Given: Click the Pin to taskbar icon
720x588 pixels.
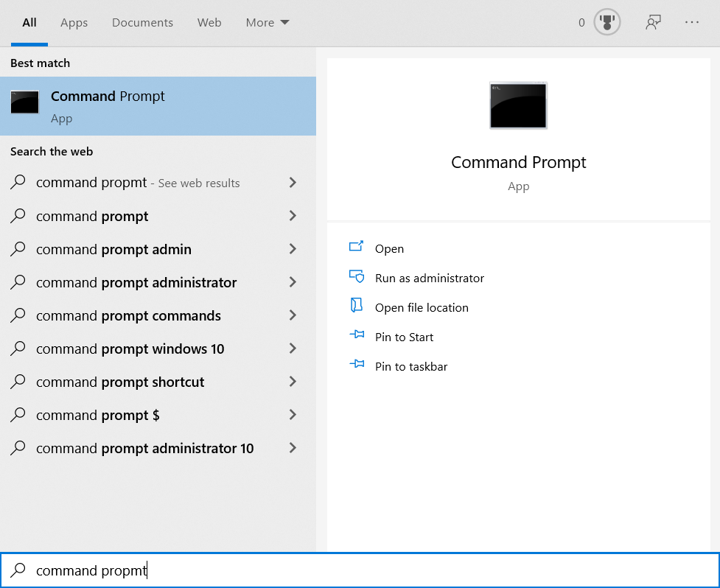Looking at the screenshot, I should 357,365.
